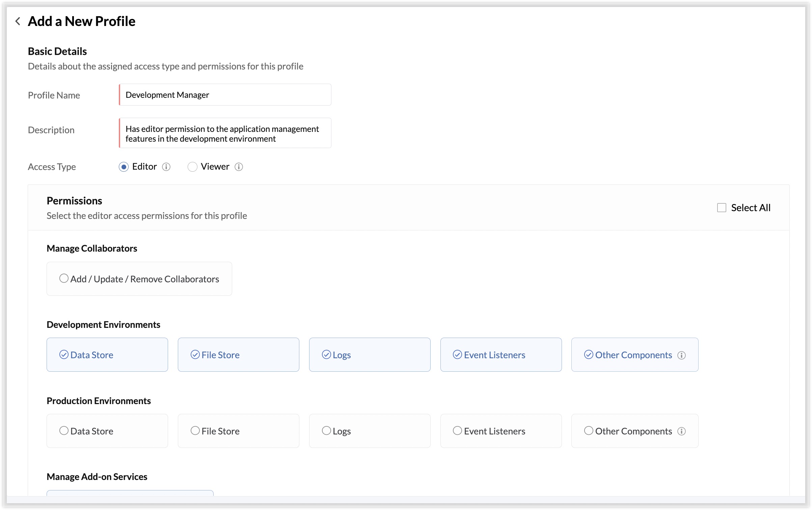This screenshot has width=812, height=510.
Task: Enable Production Environments Event Listeners permission
Action: click(x=457, y=431)
